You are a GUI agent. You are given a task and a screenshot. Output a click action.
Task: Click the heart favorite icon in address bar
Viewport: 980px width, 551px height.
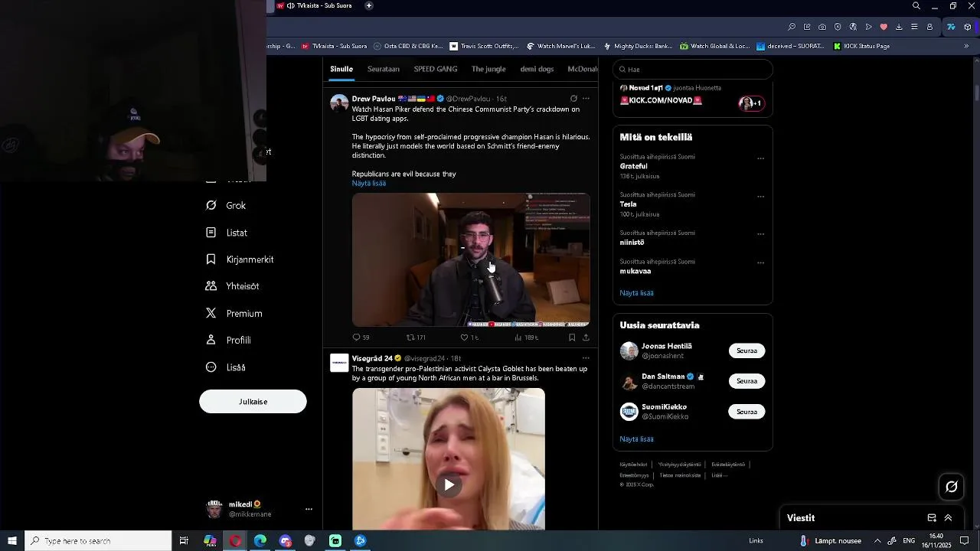884,27
